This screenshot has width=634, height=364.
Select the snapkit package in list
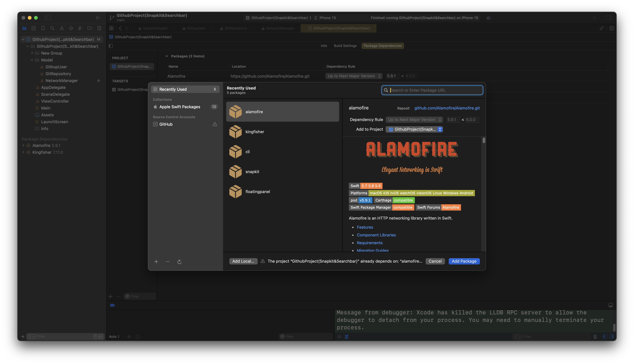(x=283, y=172)
